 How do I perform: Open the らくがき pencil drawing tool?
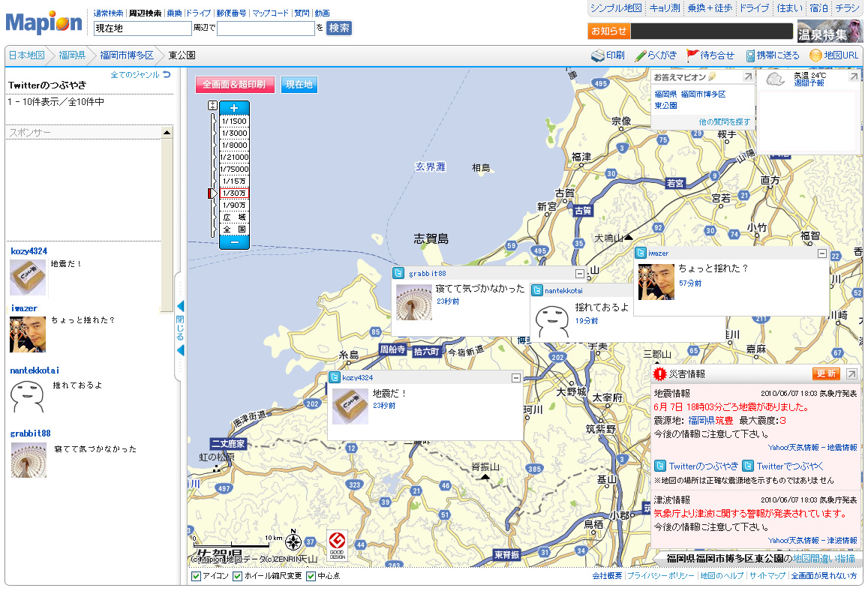640,55
